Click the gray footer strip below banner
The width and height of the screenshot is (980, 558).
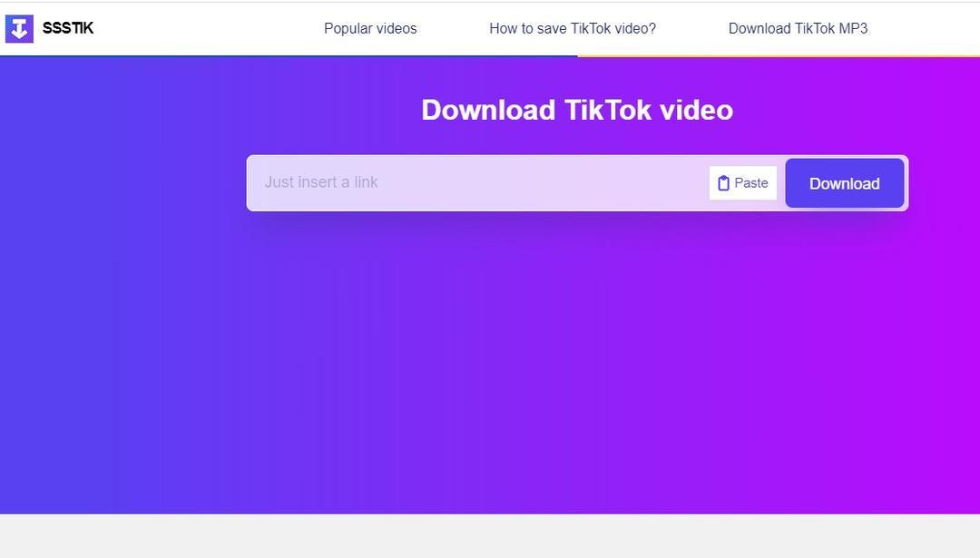pos(490,536)
